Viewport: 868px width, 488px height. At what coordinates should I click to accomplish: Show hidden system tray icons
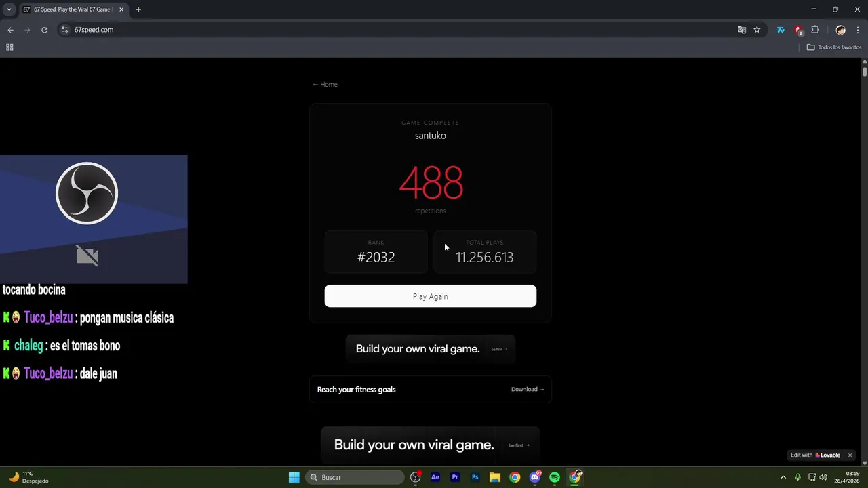point(783,477)
